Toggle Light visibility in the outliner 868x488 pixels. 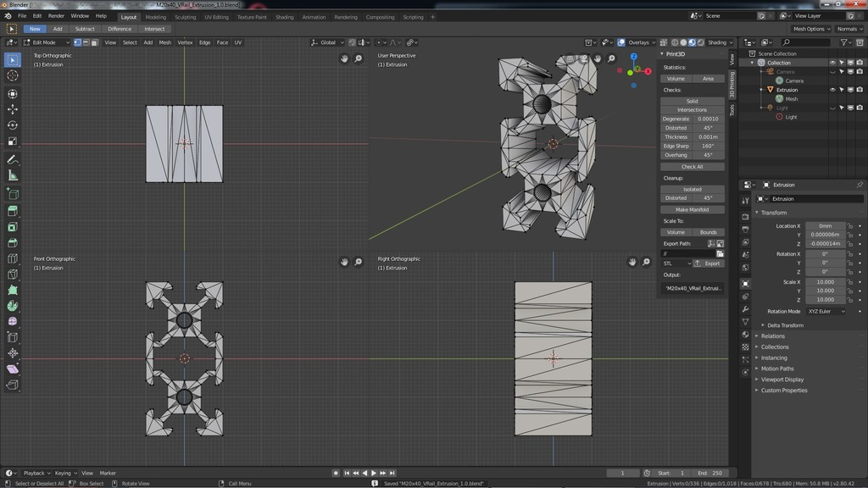(x=832, y=108)
